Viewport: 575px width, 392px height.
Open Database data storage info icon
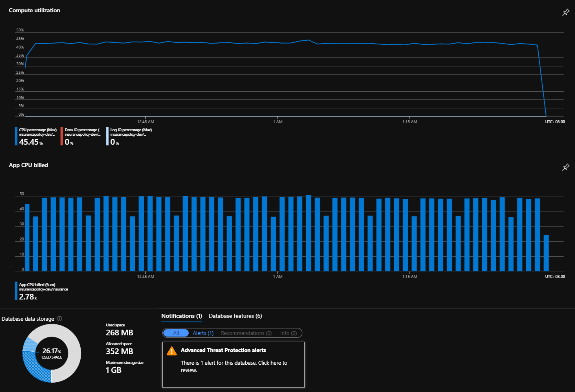coord(59,319)
